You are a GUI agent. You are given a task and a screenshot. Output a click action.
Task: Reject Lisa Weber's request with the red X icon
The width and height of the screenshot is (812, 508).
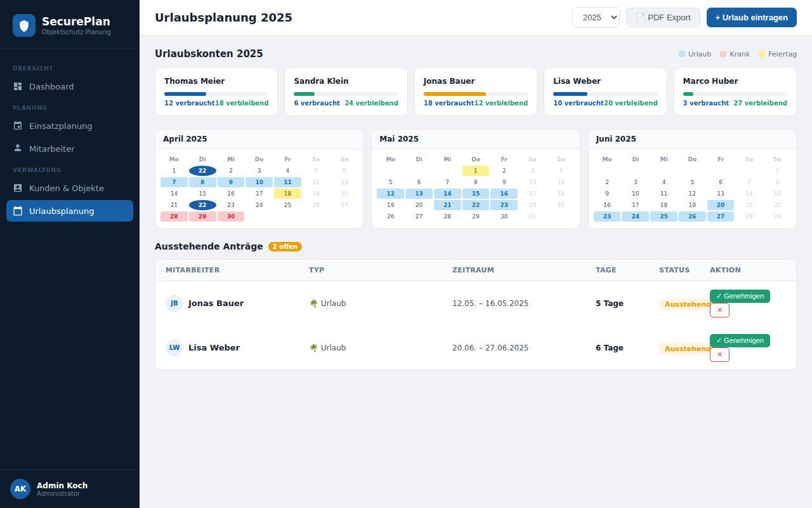719,354
